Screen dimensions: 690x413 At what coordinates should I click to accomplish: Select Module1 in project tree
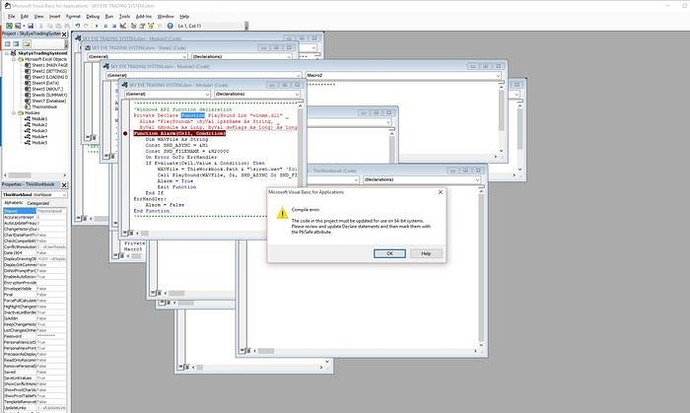pyautogui.click(x=36, y=119)
